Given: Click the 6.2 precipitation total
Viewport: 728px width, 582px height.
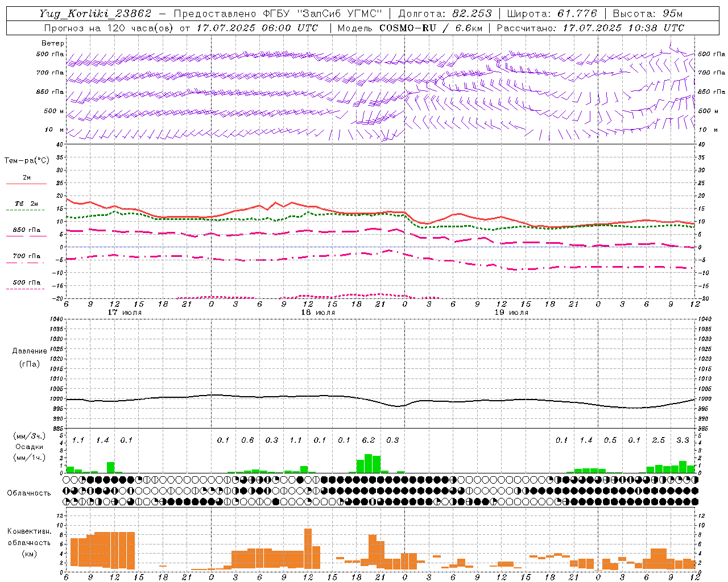Looking at the screenshot, I should [x=369, y=440].
